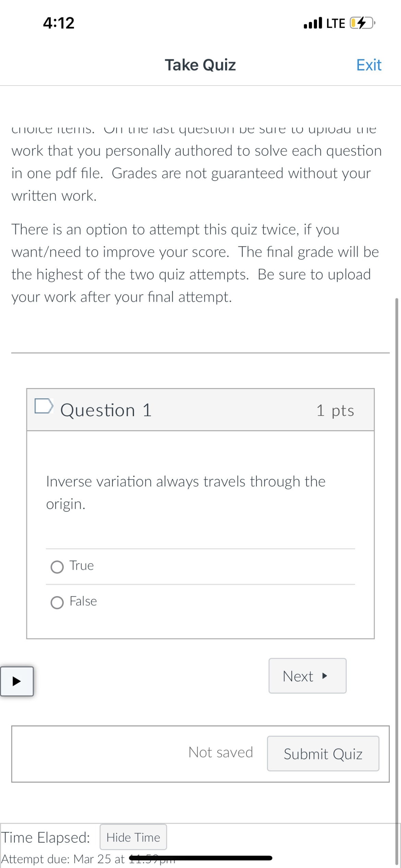Tap the 'Not saved' status text
Viewport: 401px width, 868px height.
(x=220, y=752)
